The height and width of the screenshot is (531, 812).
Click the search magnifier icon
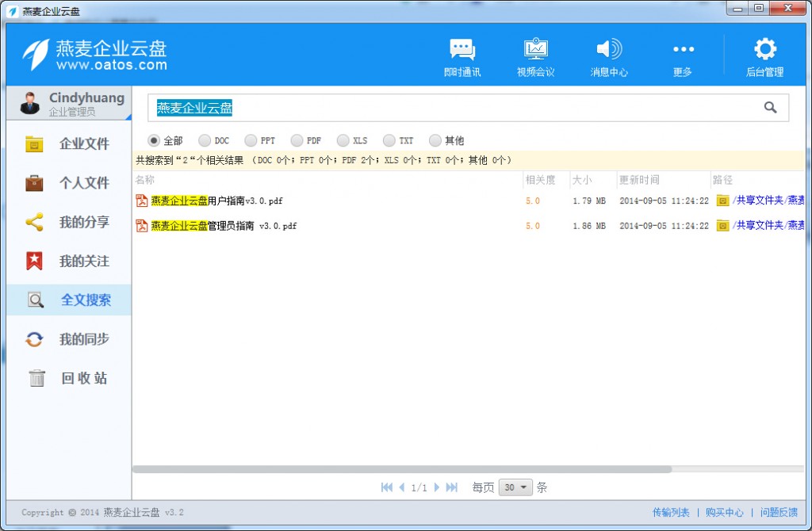click(769, 107)
